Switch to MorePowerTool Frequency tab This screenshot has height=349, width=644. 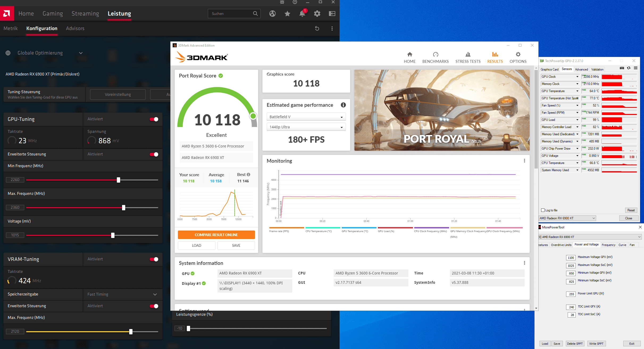608,245
